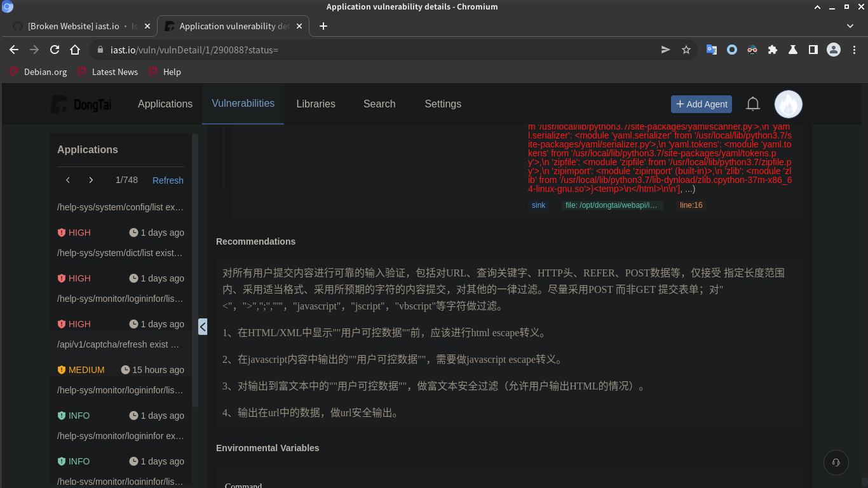Screen dimensions: 868x488
Task: Collapse the Applications sidebar using the chevron
Action: pos(202,327)
